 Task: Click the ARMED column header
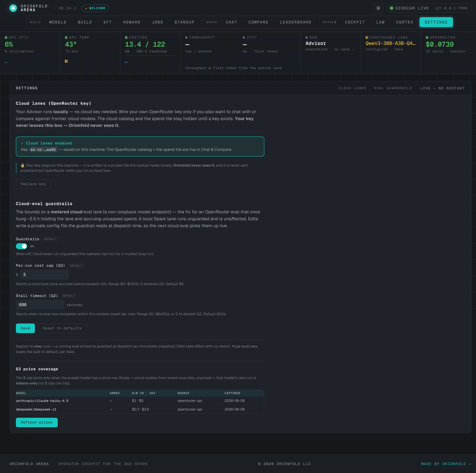tap(115, 393)
